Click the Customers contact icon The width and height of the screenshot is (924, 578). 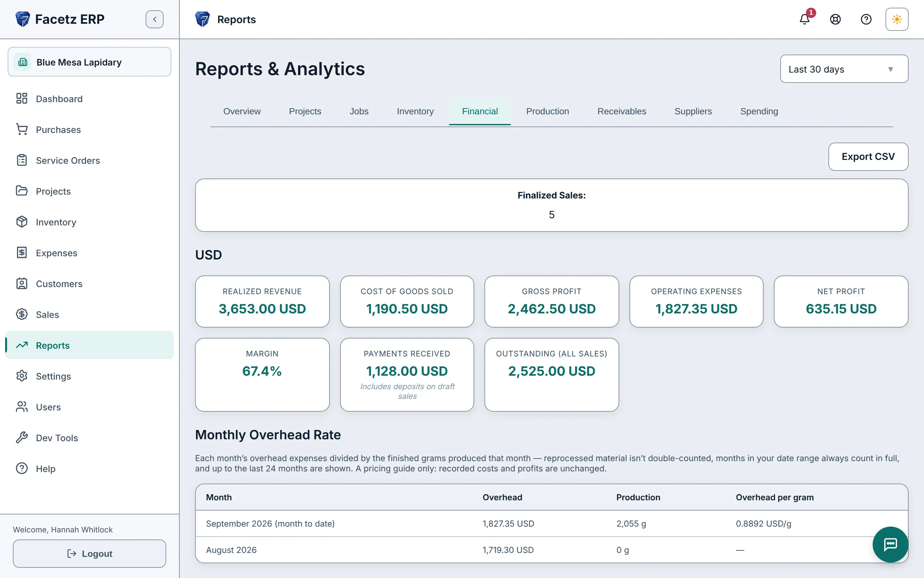point(22,284)
